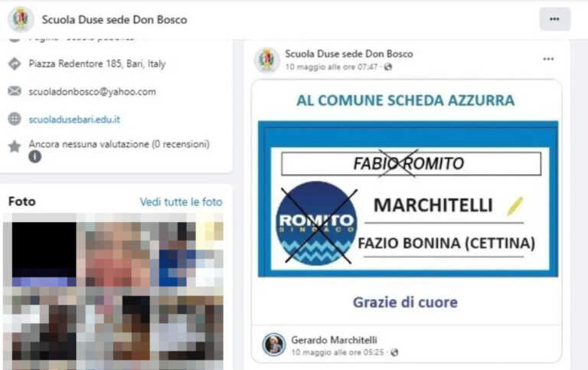The image size is (588, 370).
Task: Click the info icon below ratings
Action: coord(35,156)
